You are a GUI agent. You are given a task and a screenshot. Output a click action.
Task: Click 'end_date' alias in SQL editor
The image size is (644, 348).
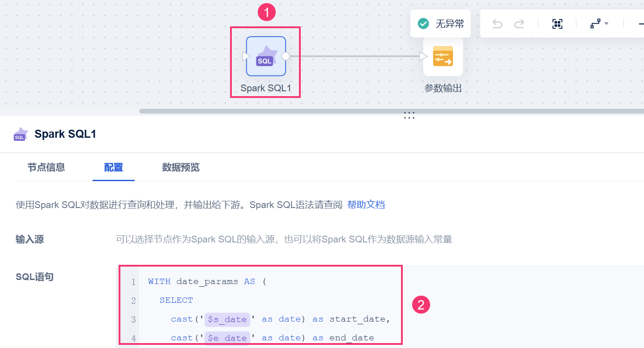[x=352, y=338]
